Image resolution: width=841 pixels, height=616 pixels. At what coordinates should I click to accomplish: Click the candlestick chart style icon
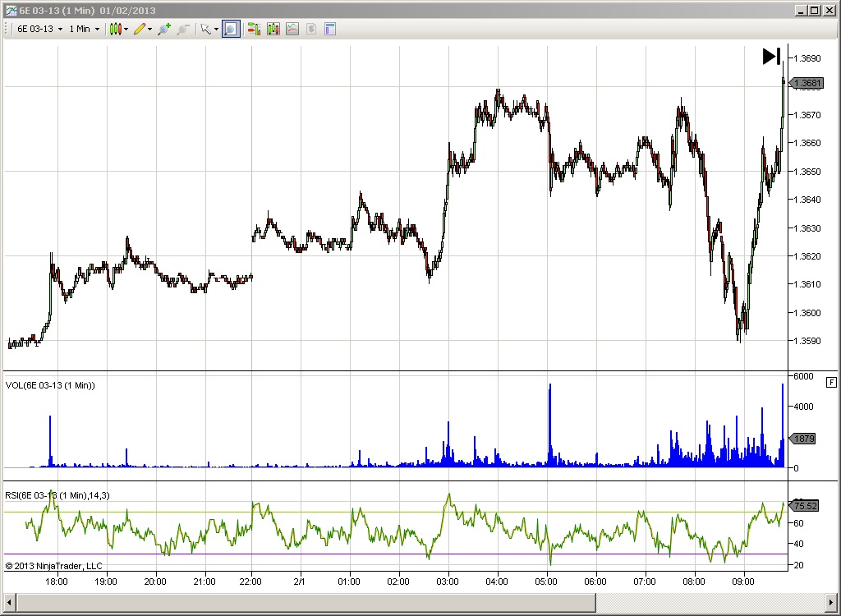[115, 29]
